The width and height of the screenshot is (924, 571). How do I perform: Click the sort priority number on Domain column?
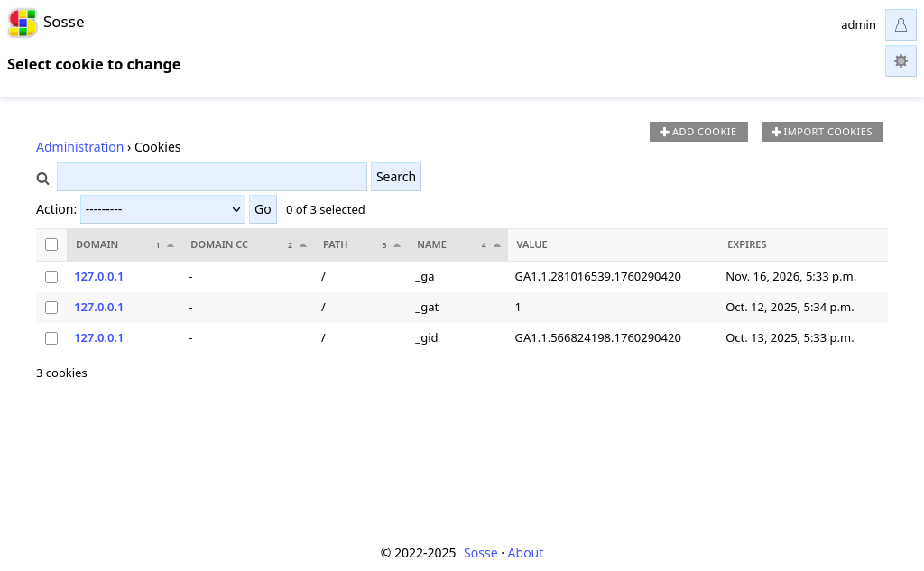157,245
